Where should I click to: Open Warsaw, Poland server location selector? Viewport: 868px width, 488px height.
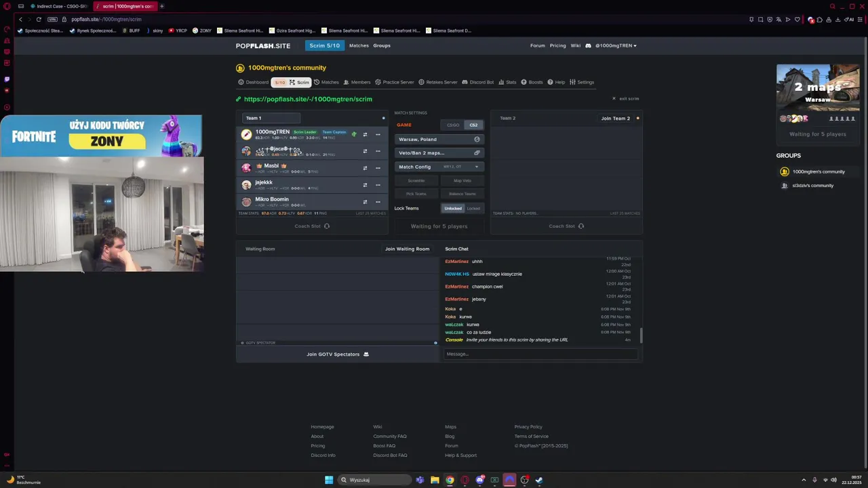(439, 139)
